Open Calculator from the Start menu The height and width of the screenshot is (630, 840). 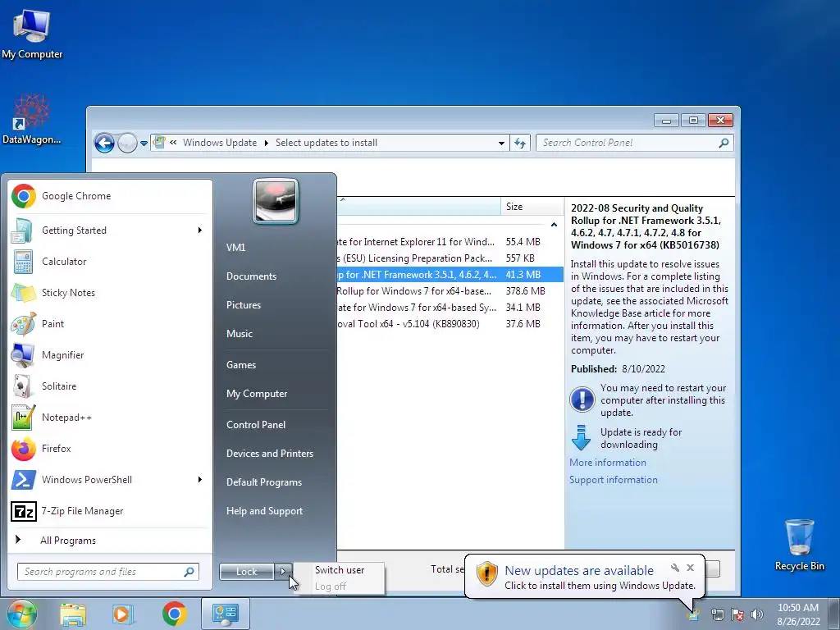coord(110,262)
